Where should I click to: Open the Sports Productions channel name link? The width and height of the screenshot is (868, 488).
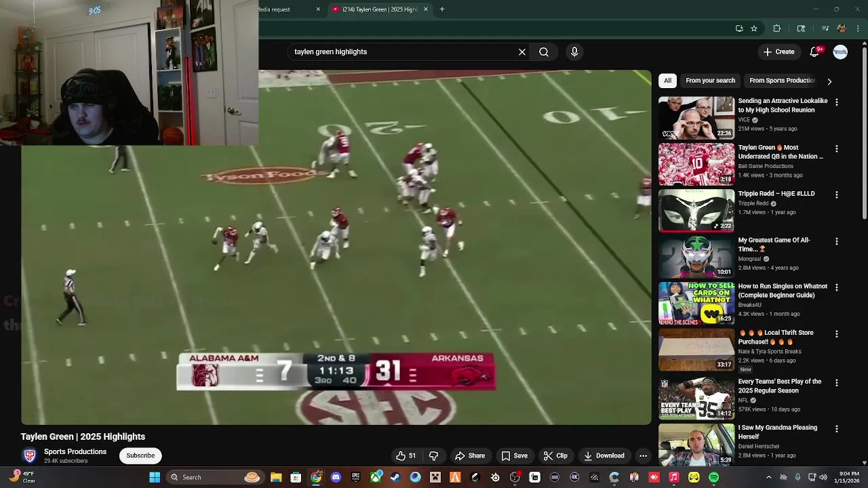(x=75, y=451)
